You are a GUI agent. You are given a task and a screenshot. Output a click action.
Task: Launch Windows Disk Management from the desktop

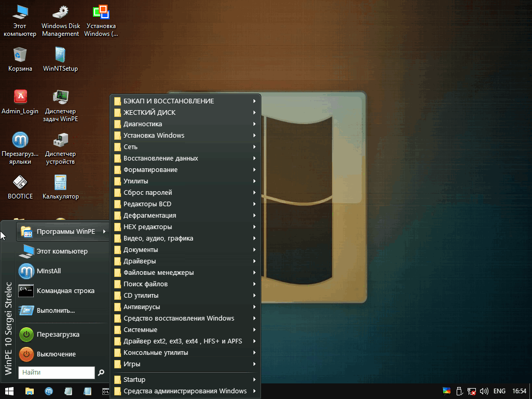click(61, 20)
